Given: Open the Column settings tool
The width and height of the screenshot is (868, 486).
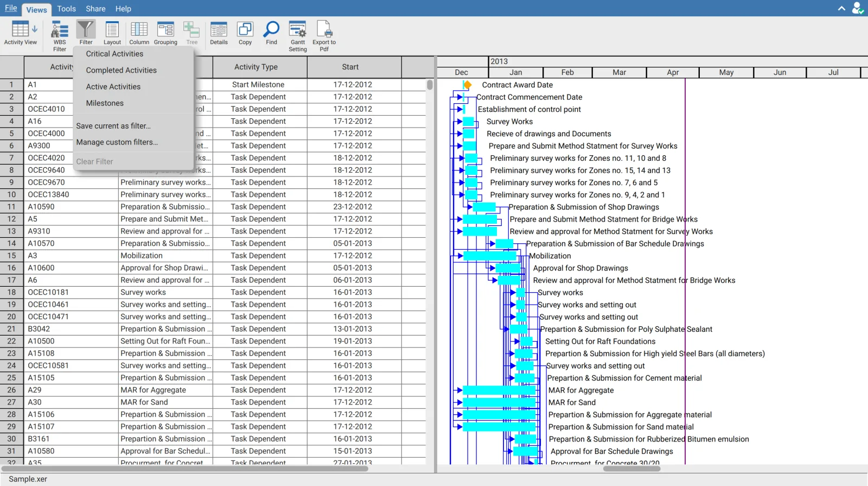Looking at the screenshot, I should (x=139, y=33).
